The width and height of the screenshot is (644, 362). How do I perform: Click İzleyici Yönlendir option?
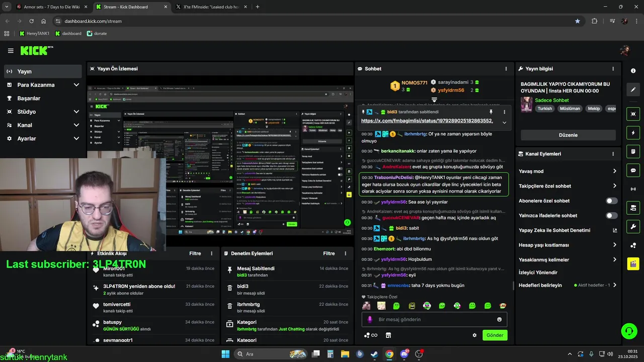(538, 273)
